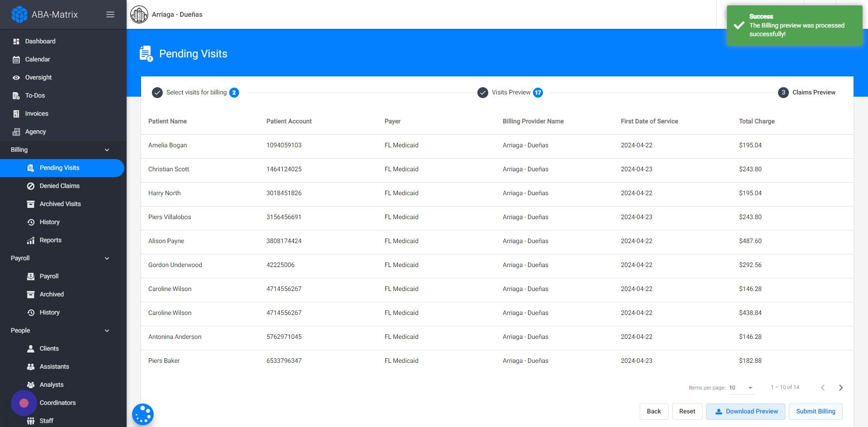This screenshot has width=868, height=427.
Task: Click the Agency icon in the sidebar
Action: pos(16,131)
